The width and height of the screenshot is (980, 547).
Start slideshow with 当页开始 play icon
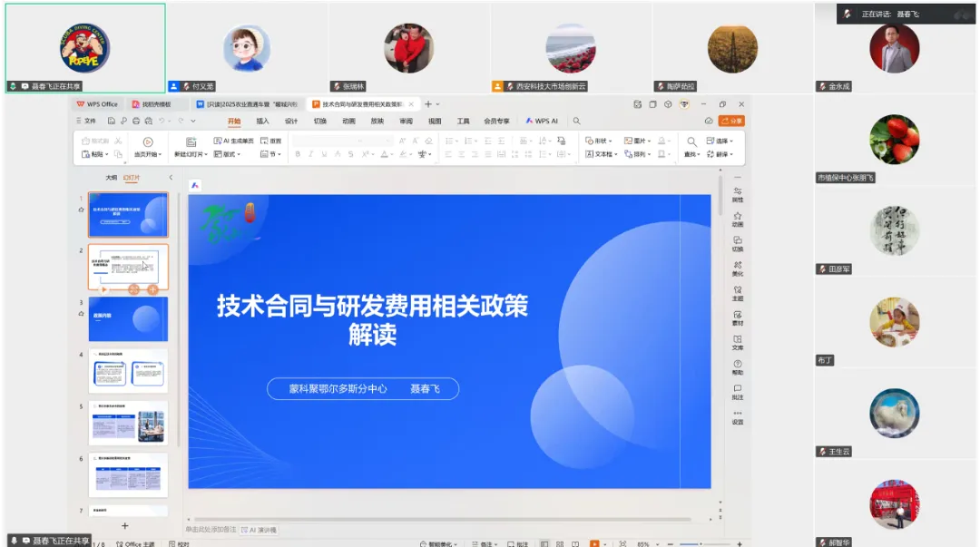[148, 142]
